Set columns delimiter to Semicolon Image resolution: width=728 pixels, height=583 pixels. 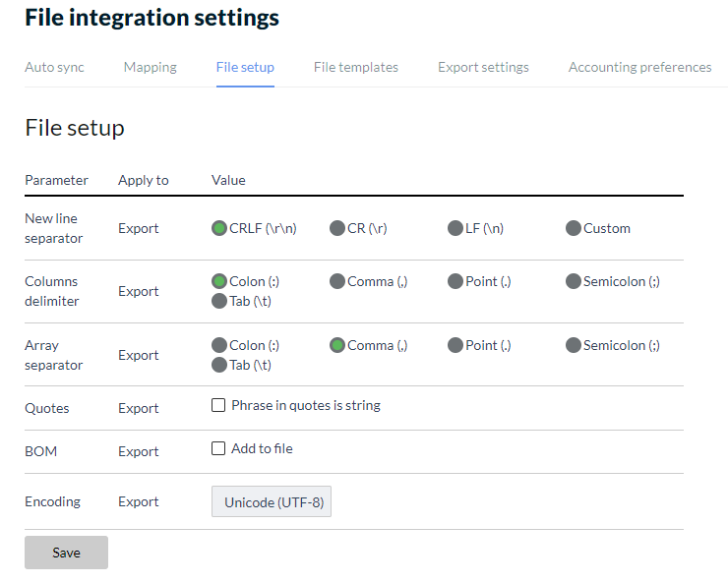tap(574, 281)
